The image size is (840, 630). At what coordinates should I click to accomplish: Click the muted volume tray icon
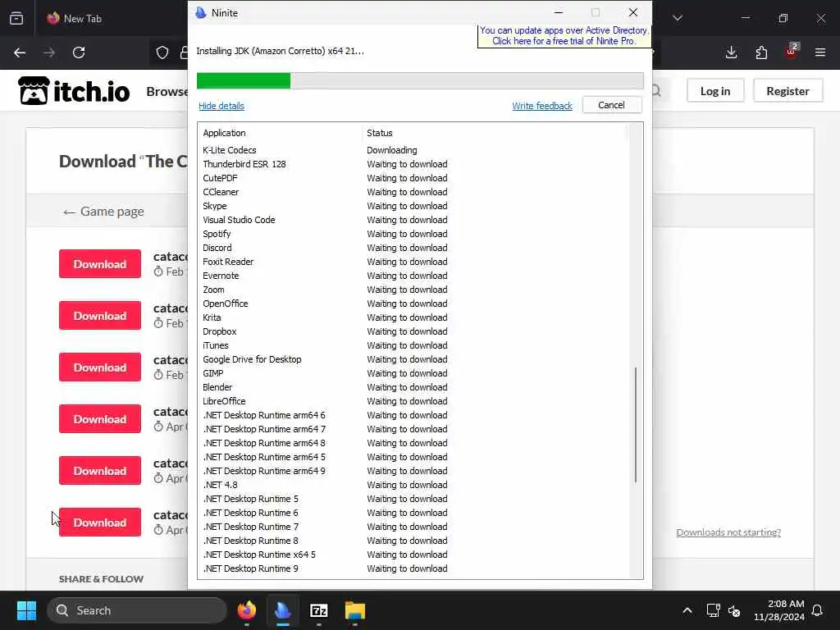click(734, 610)
